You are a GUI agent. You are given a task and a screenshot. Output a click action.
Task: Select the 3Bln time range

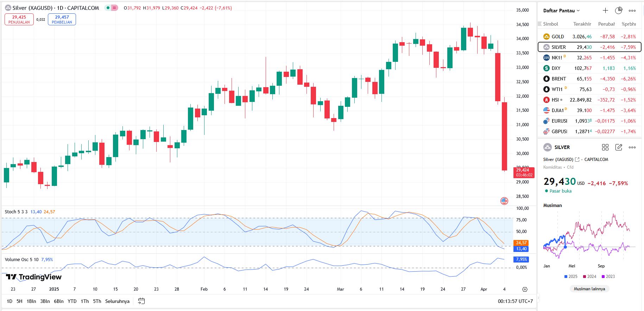tap(45, 301)
